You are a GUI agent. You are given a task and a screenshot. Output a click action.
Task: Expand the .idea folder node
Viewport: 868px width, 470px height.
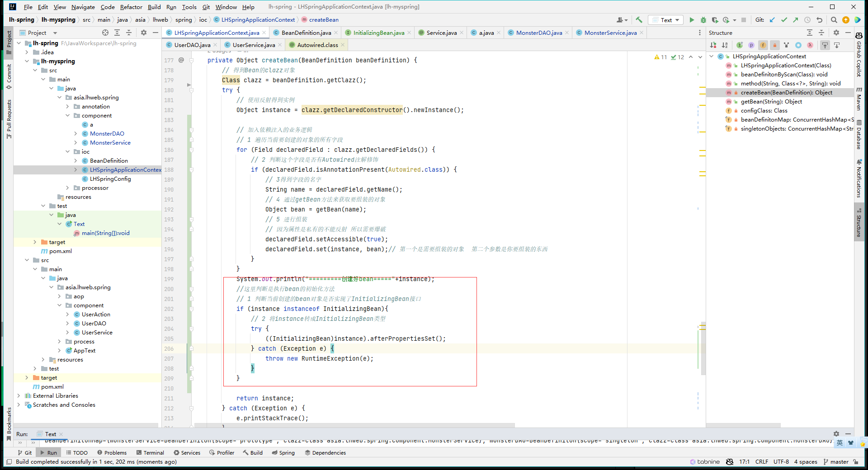(x=27, y=52)
